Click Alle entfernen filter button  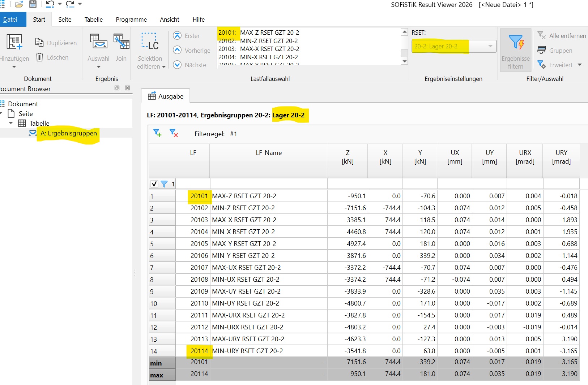click(562, 36)
